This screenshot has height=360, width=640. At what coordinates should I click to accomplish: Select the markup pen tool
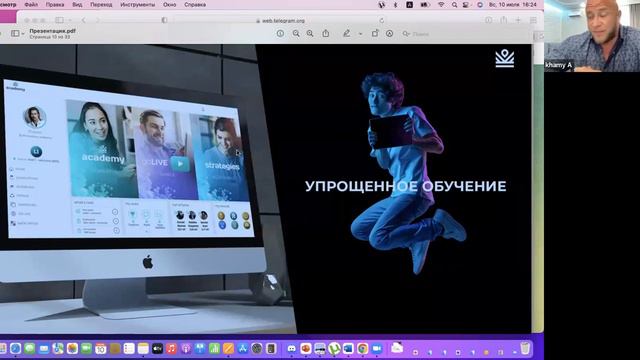[347, 33]
